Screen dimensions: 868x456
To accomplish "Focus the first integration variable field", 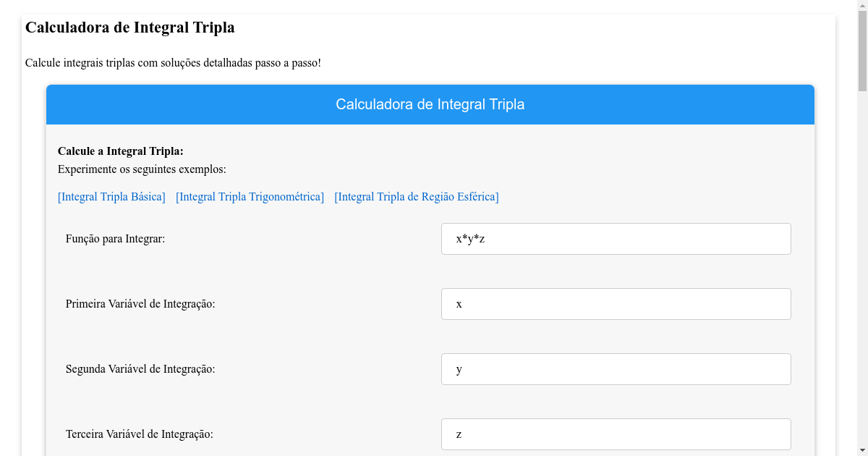I will tap(616, 304).
